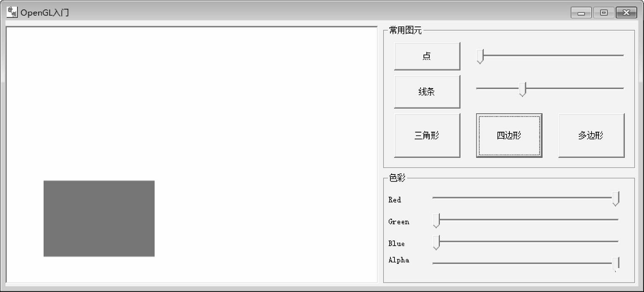Close the OpenGL入门 window

pyautogui.click(x=626, y=13)
